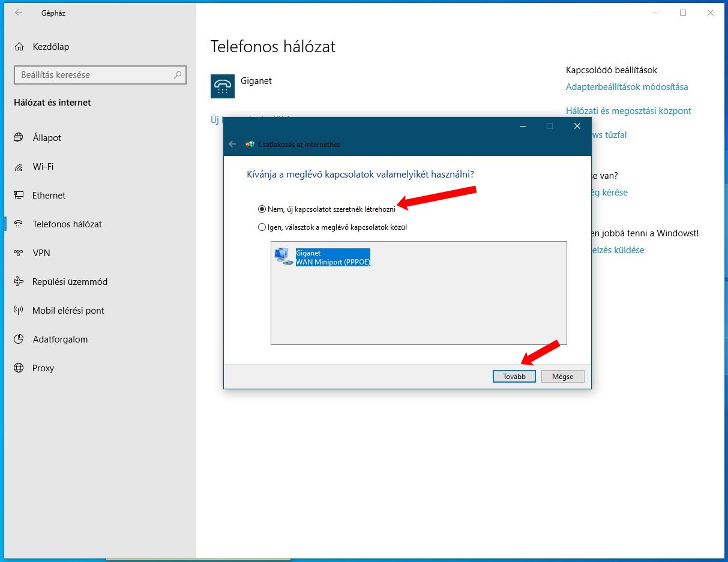Open VPN settings icon

(19, 253)
